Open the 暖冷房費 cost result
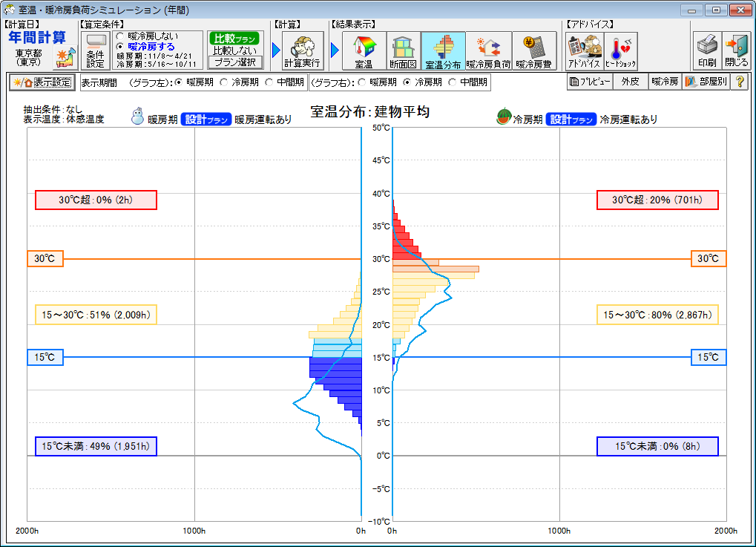The height and width of the screenshot is (547, 756). tap(534, 50)
